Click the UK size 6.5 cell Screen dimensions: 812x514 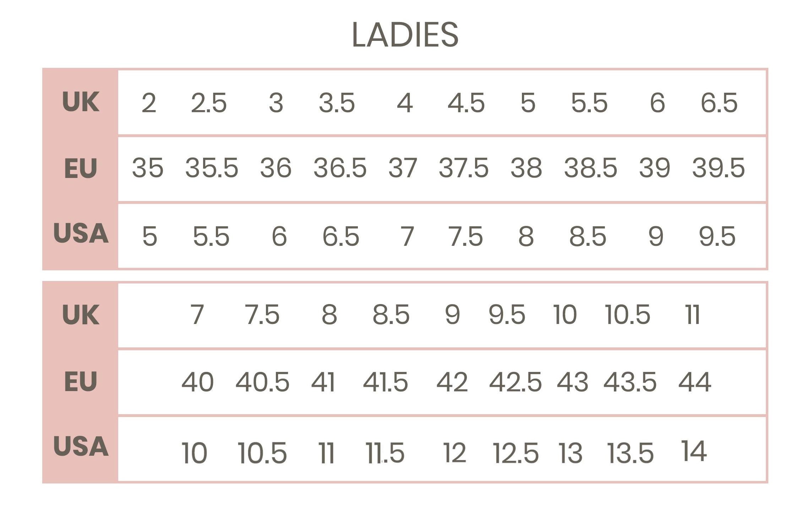719,103
